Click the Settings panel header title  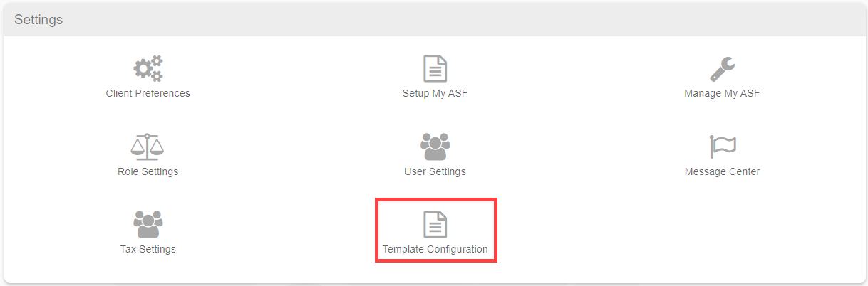38,20
